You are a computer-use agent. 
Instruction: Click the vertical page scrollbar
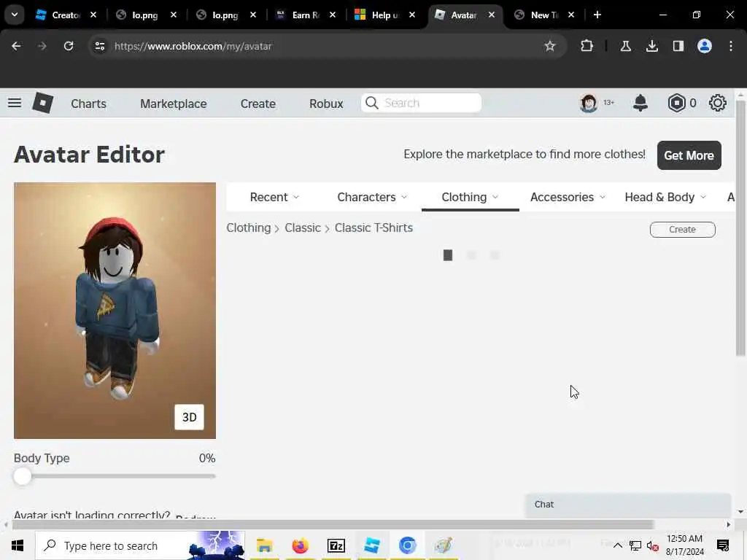click(740, 227)
